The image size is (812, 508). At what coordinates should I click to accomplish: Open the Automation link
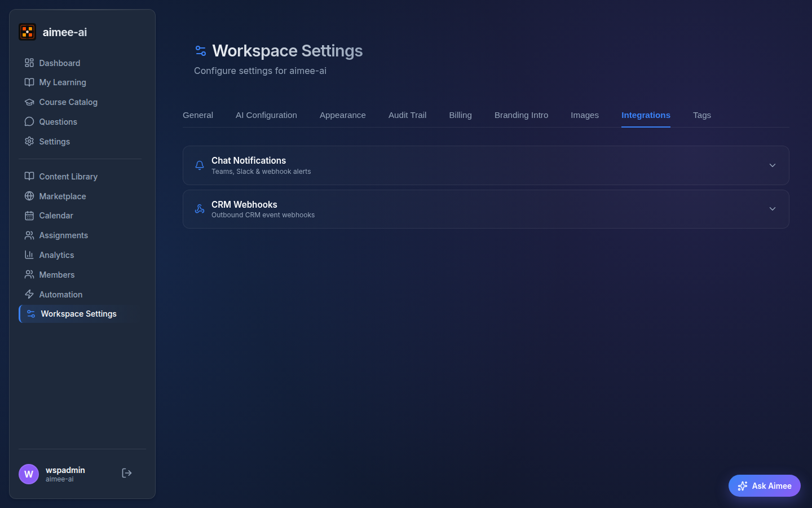click(80, 295)
